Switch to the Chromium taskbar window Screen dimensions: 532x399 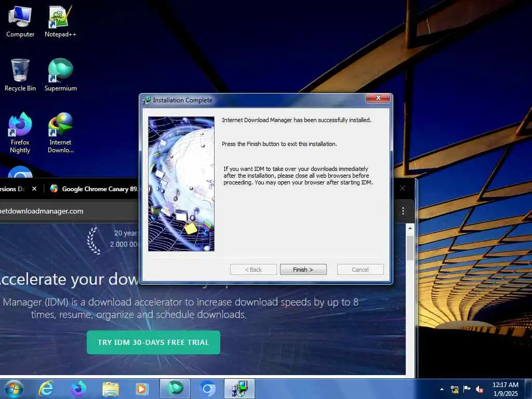tap(207, 389)
